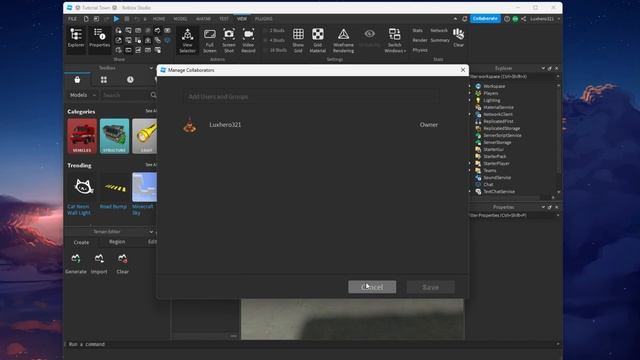Collapse the ribbon with the up arrow
The height and width of the screenshot is (360, 640).
pos(455,19)
